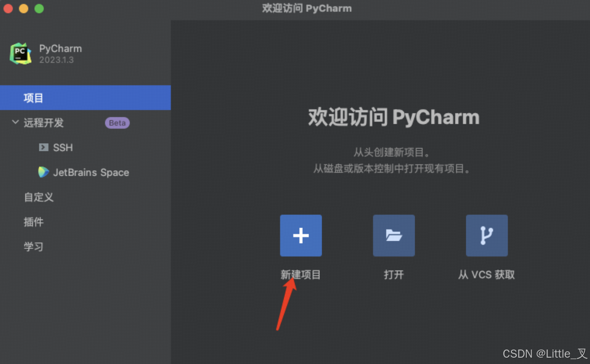590x364 pixels.
Task: Click the version 2023.1.3 text
Action: (56, 60)
